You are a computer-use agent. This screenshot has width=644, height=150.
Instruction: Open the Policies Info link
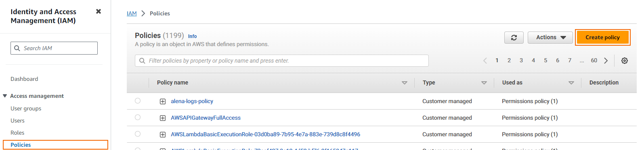point(192,36)
